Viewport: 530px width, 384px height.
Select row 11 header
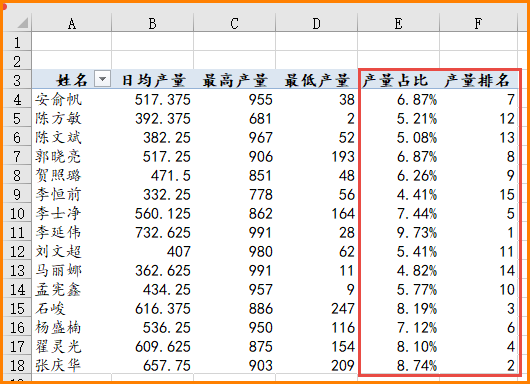pos(17,233)
